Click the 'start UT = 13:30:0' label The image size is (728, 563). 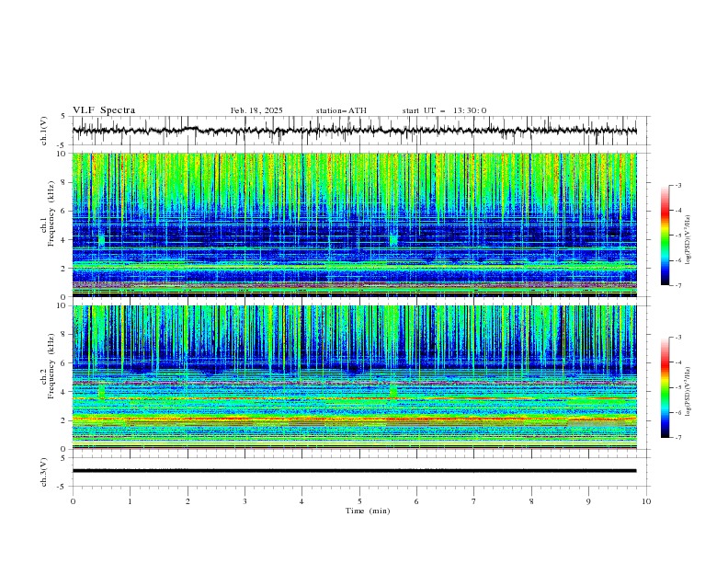point(444,110)
